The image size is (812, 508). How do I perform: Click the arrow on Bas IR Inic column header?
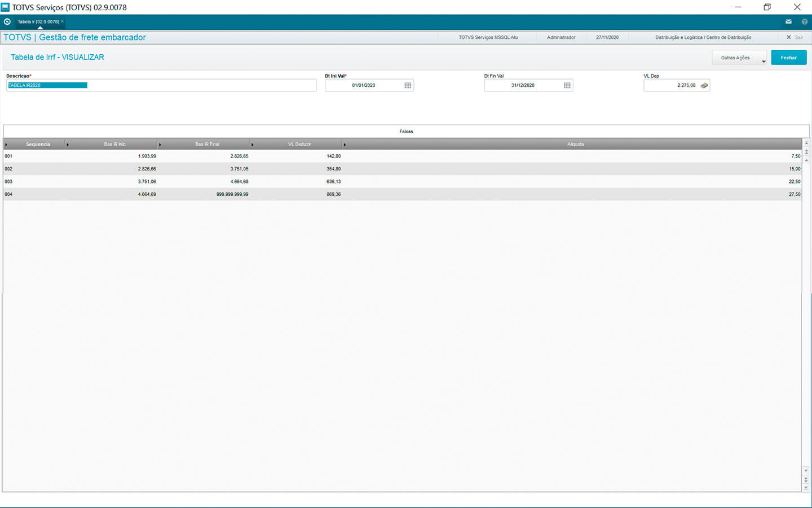[x=68, y=145]
